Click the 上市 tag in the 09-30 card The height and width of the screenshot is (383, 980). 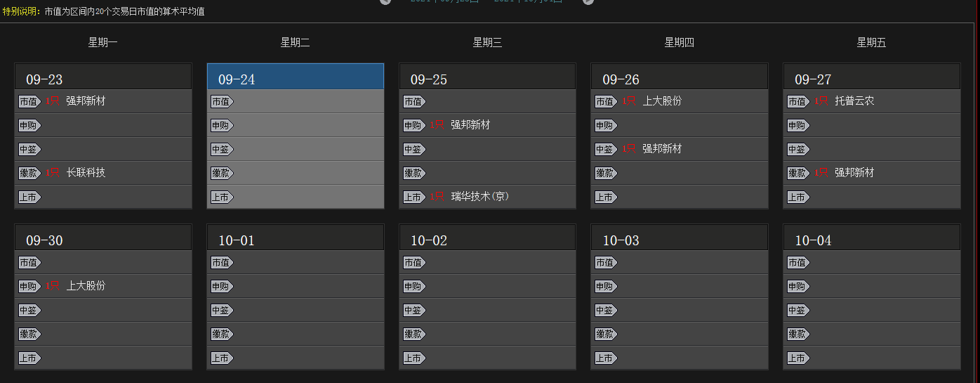[29, 358]
